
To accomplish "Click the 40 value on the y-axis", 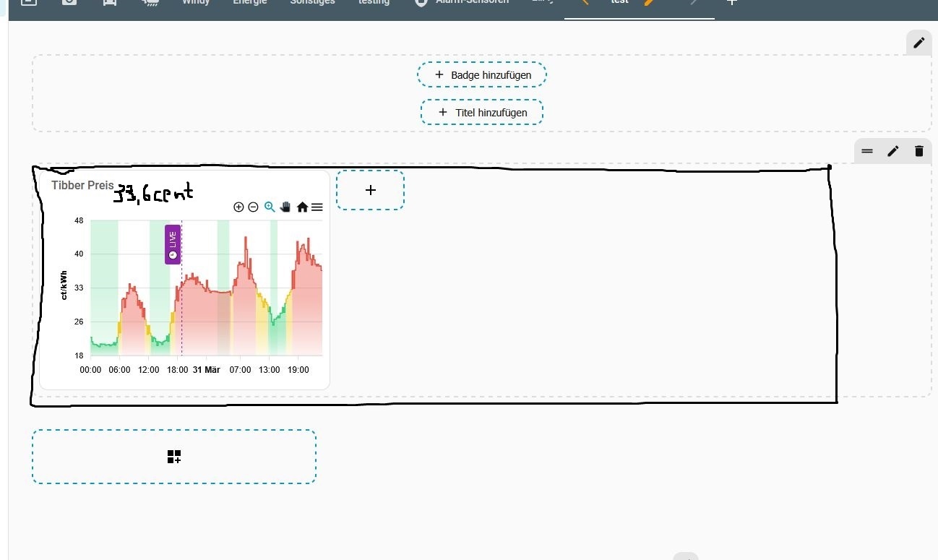I will (79, 254).
